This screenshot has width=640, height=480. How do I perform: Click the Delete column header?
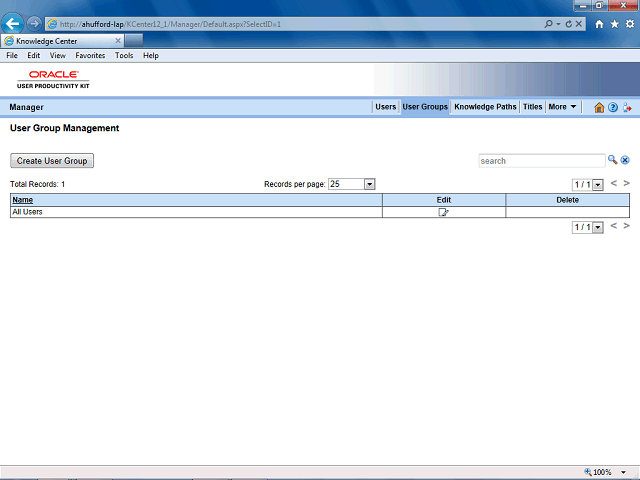[x=567, y=200]
